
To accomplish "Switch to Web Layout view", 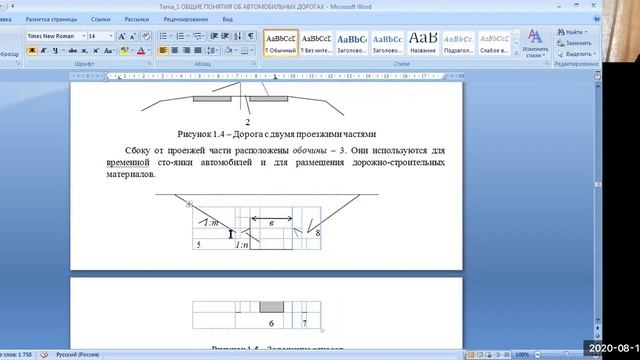I will (489, 355).
